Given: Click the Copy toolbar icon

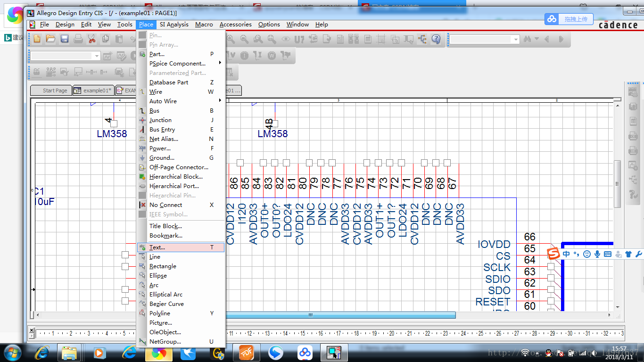Looking at the screenshot, I should coord(106,39).
